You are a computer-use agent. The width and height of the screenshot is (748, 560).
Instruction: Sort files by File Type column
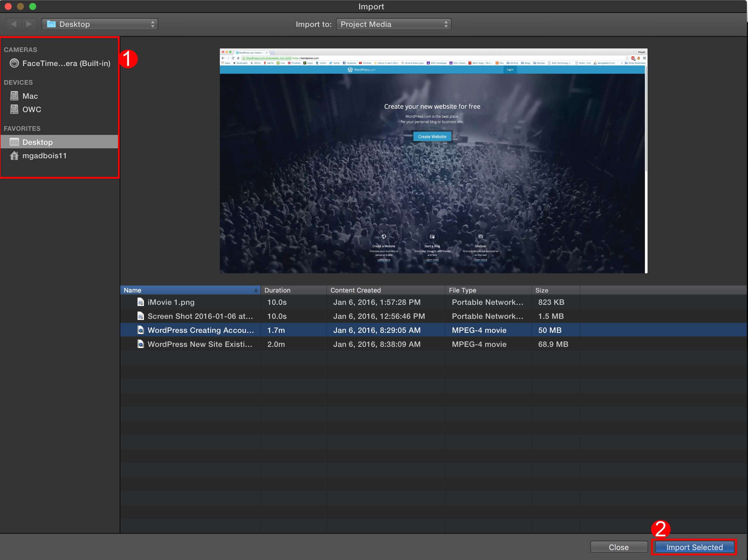coord(488,290)
